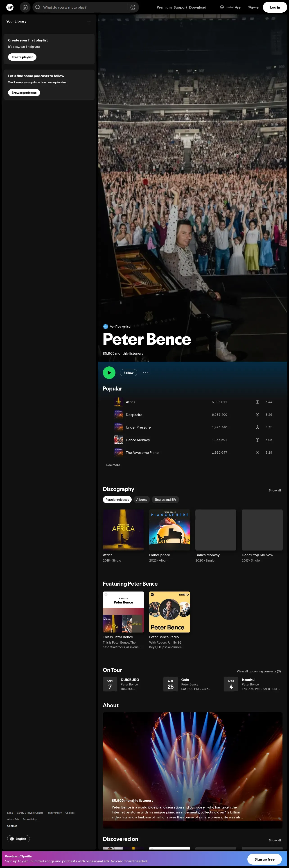This screenshot has width=289, height=868.
Task: Open This Is Peter Bence playlist cover
Action: point(123,612)
